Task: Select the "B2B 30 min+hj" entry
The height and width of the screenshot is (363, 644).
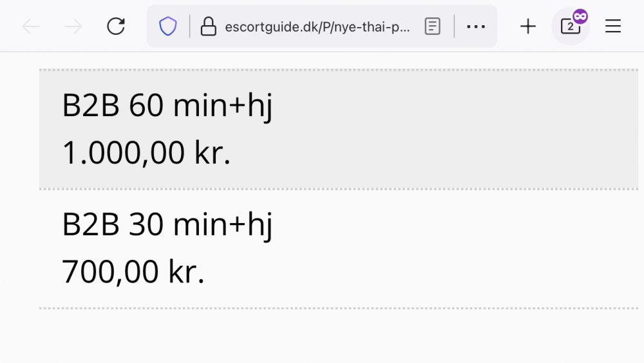Action: tap(167, 224)
